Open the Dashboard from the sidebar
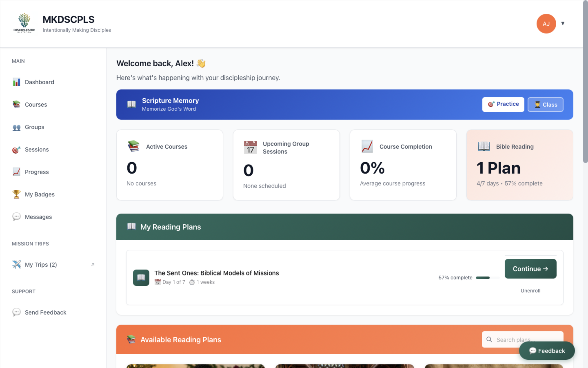 (39, 82)
